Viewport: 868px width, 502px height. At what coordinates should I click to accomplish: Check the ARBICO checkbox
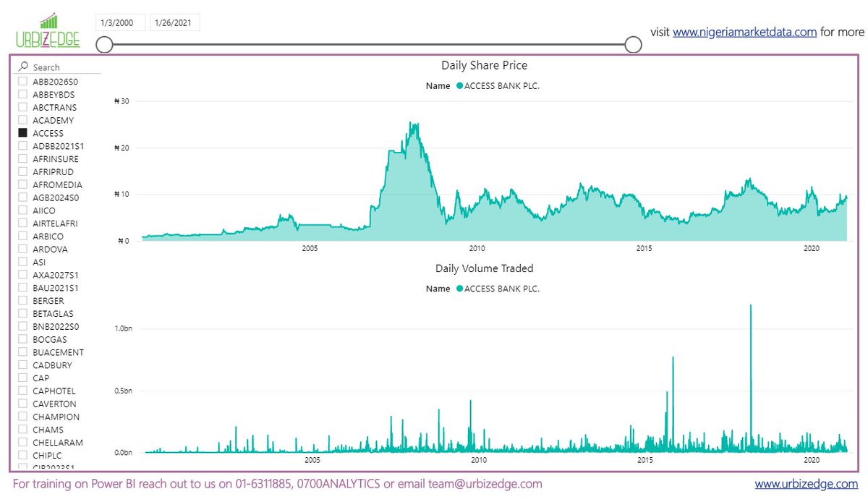22,237
